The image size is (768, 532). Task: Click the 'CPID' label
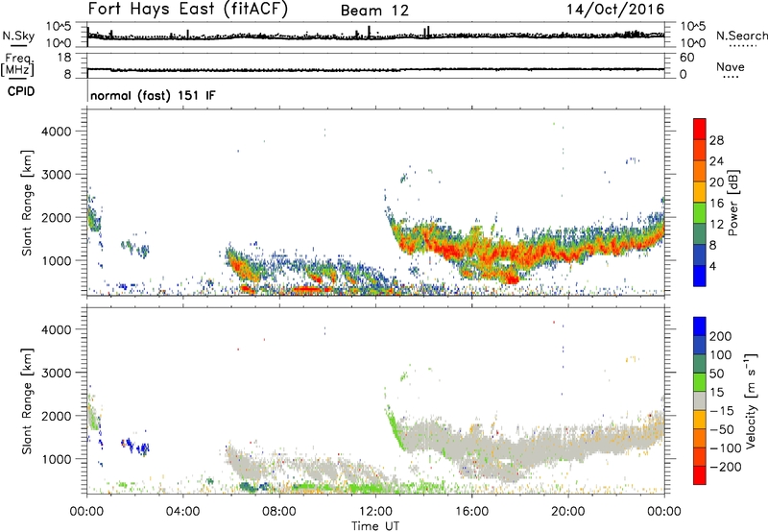pyautogui.click(x=21, y=91)
